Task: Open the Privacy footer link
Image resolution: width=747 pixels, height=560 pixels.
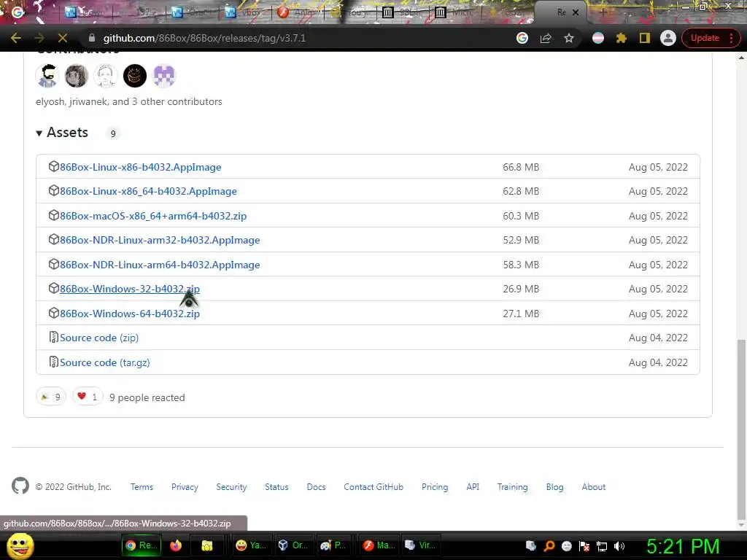Action: pos(185,487)
